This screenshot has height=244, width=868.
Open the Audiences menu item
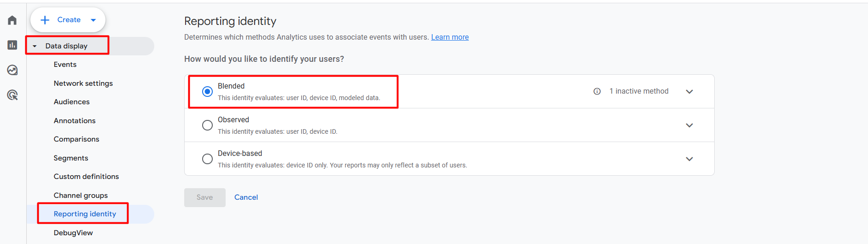point(71,102)
